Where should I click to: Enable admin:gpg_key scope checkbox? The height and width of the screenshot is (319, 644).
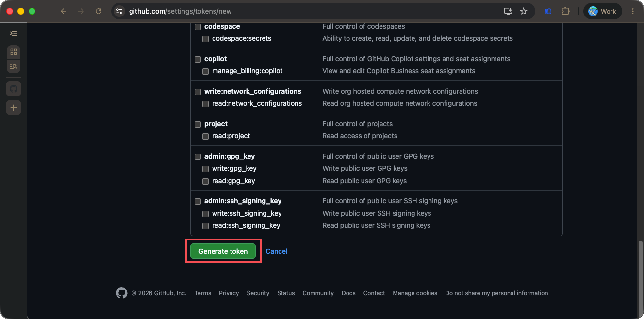(x=198, y=157)
